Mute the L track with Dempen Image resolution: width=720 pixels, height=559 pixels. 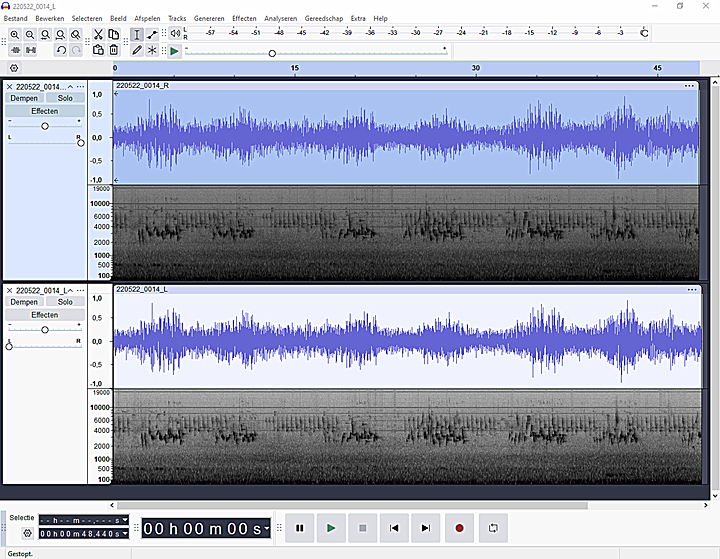(24, 302)
